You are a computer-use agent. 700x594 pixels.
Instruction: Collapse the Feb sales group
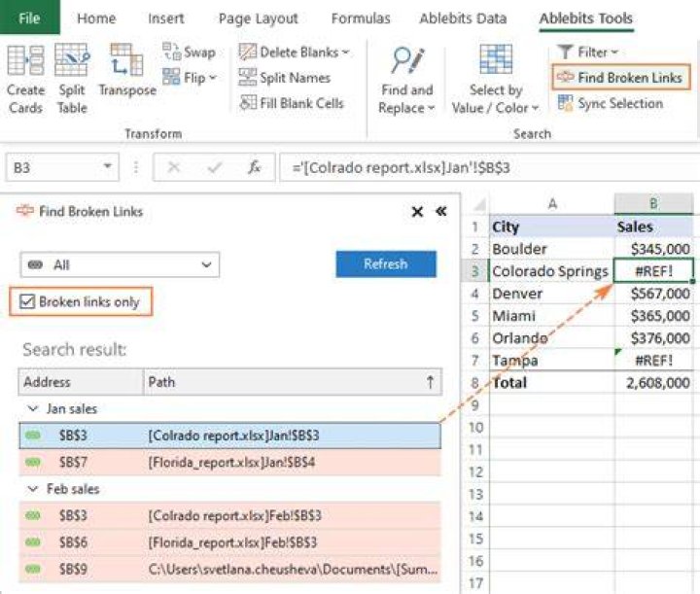(33, 489)
